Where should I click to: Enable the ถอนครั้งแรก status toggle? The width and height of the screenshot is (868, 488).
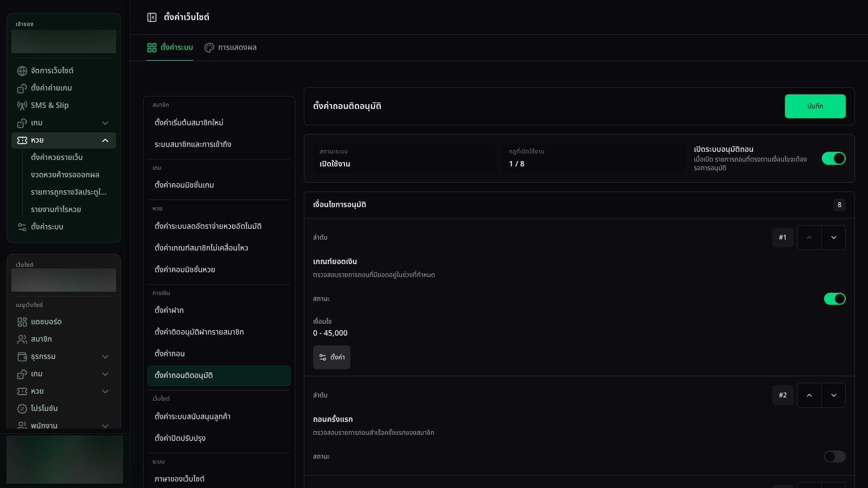[x=835, y=457]
